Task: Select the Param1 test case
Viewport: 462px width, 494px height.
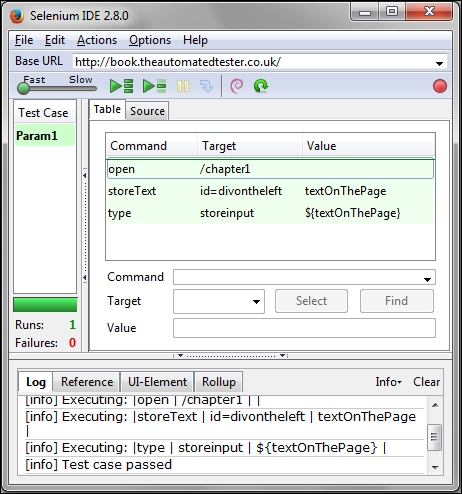Action: tap(45, 136)
